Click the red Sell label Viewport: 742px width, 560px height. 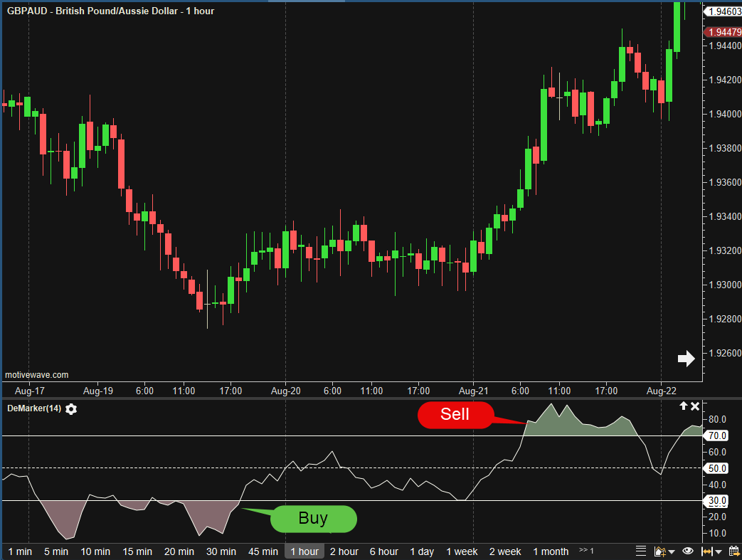click(455, 415)
